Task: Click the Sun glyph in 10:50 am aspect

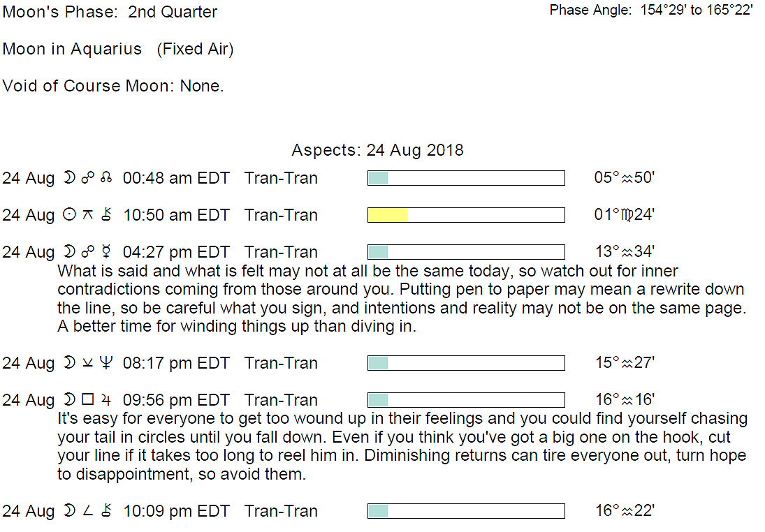Action: pos(69,216)
